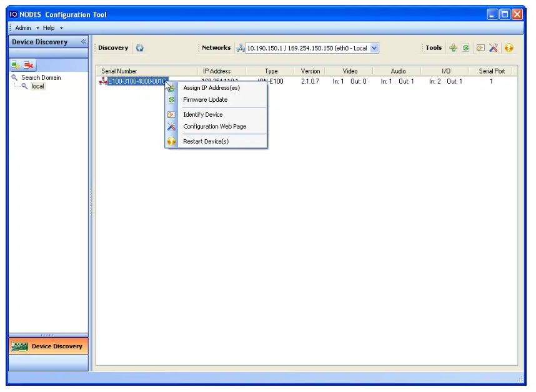536x392 pixels.
Task: Click the remove search domain red X icon
Action: 29,65
